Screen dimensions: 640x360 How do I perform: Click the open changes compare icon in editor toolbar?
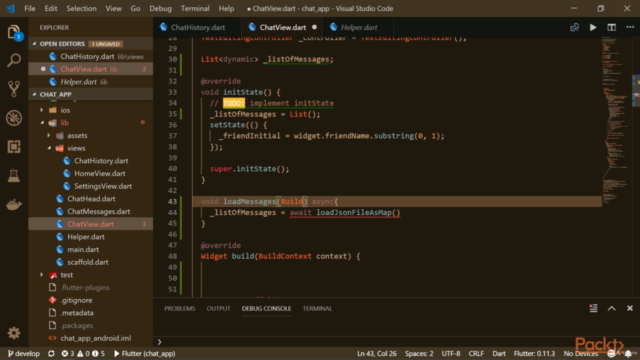pos(574,27)
